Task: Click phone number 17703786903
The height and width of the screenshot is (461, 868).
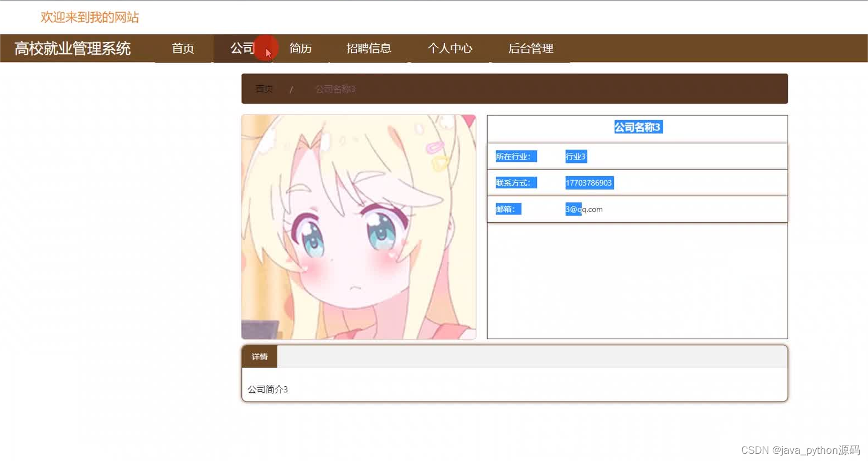Action: 589,183
